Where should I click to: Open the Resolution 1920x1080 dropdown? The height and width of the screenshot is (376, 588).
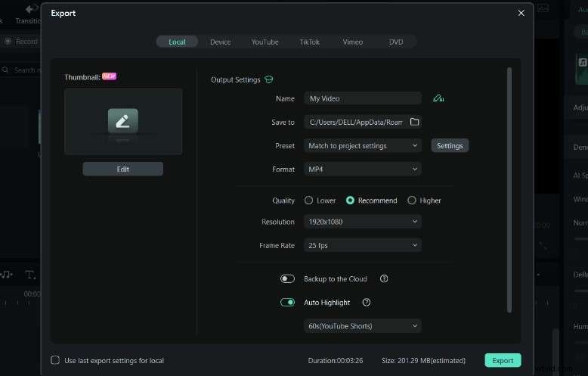[x=363, y=222]
